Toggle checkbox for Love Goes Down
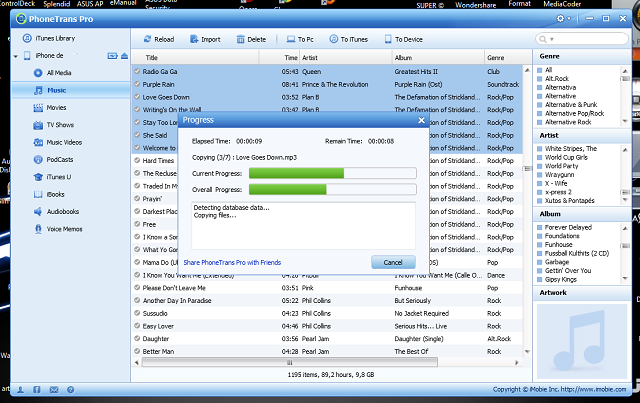 (137, 97)
